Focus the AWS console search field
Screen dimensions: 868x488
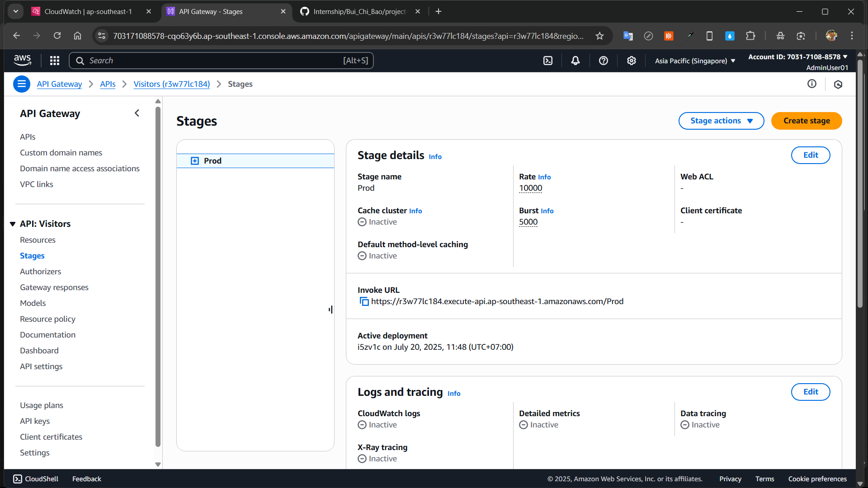pyautogui.click(x=221, y=61)
